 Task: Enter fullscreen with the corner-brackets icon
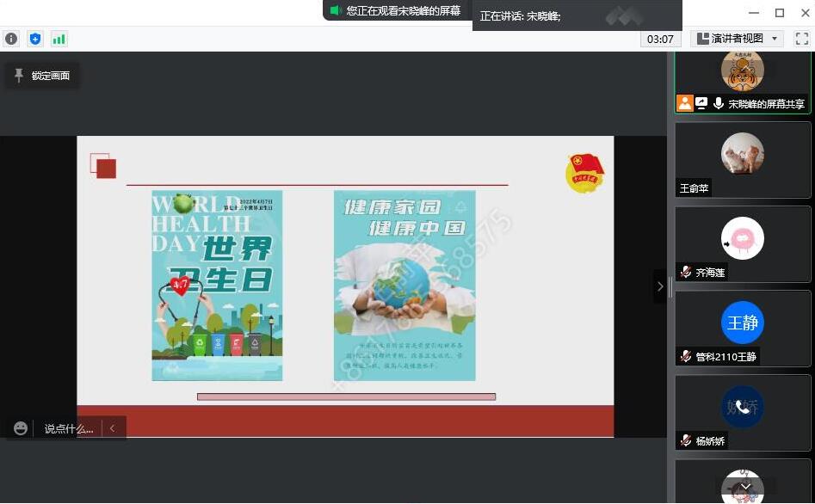pos(801,39)
